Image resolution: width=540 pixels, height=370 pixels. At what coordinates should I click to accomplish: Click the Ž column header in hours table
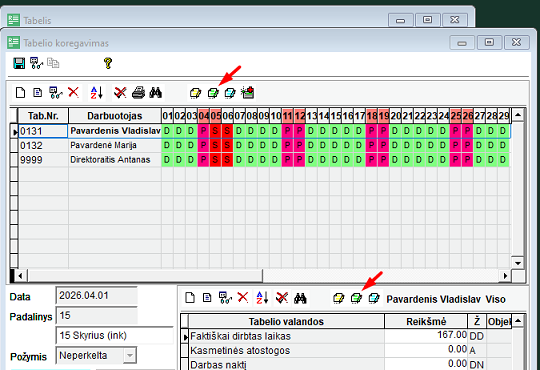(x=477, y=321)
